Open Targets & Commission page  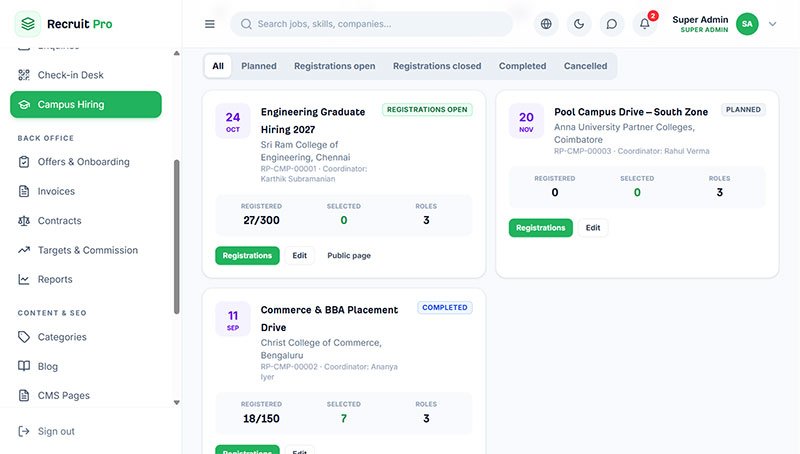coord(86,250)
